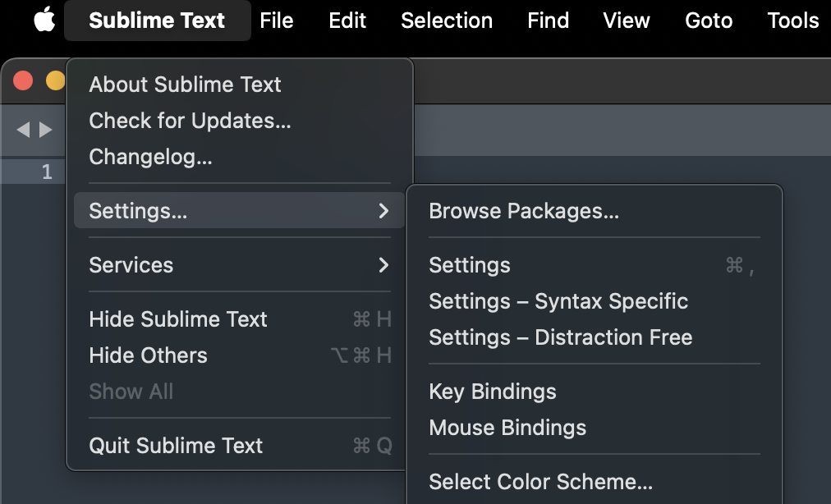This screenshot has width=831, height=504.
Task: Click the back tab navigation arrow
Action: (23, 130)
